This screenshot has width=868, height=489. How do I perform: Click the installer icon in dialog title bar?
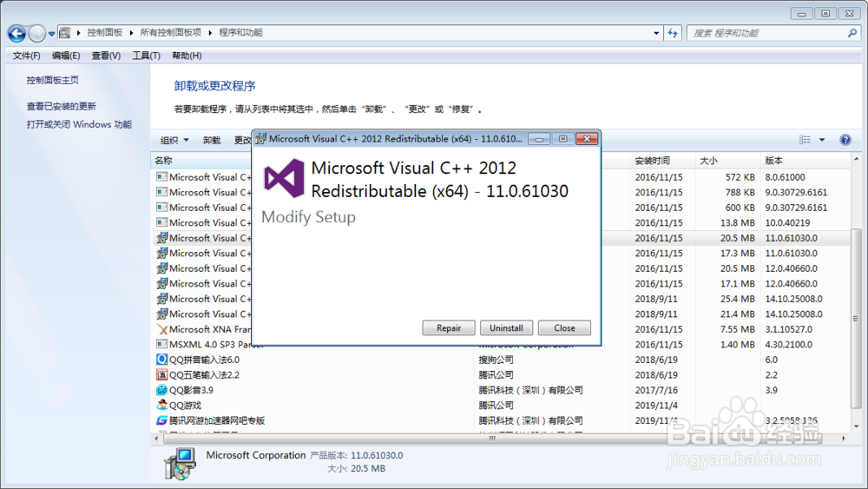[x=260, y=138]
